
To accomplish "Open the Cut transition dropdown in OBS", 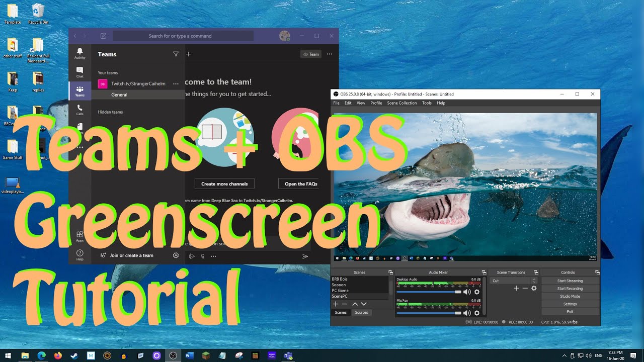I will 514,281.
